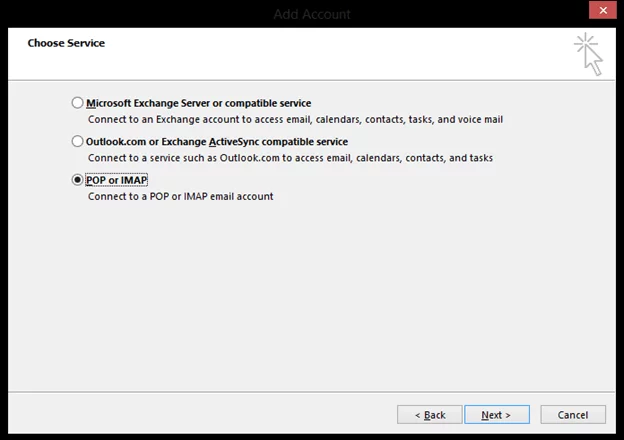This screenshot has height=440, width=624.
Task: Proceed with the Next button
Action: 497,415
